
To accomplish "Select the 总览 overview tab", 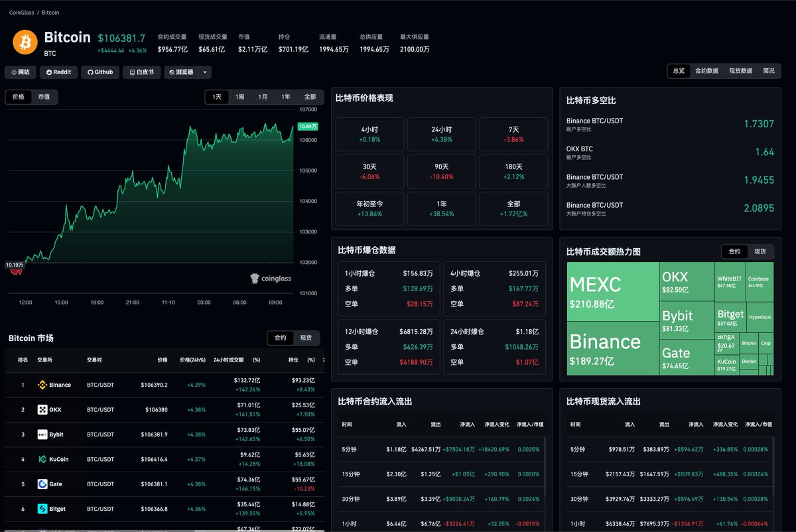I will [x=679, y=71].
